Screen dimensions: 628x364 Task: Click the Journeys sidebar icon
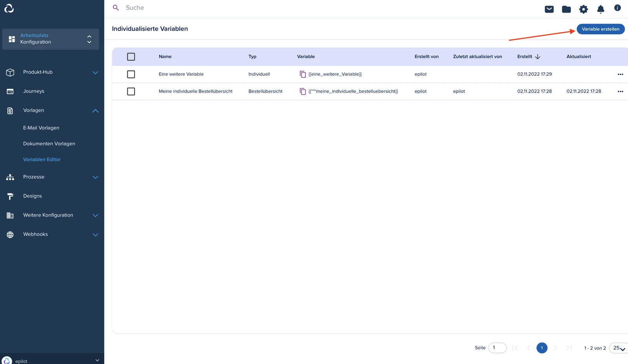(x=10, y=91)
